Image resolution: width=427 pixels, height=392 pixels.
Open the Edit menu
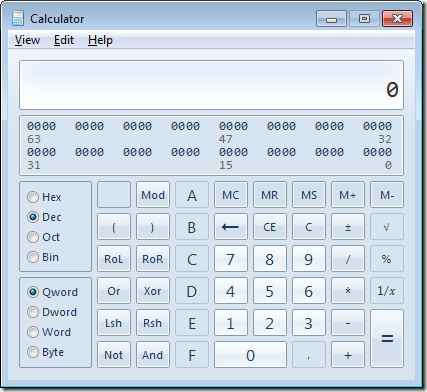click(x=64, y=40)
